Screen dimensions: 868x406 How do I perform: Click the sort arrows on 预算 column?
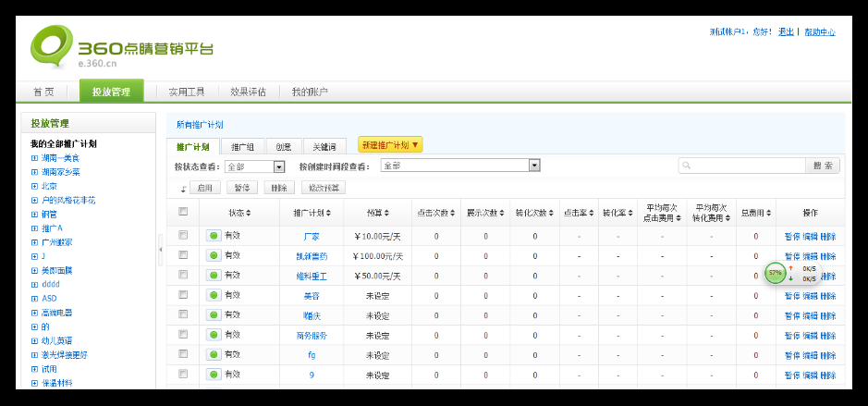point(385,213)
